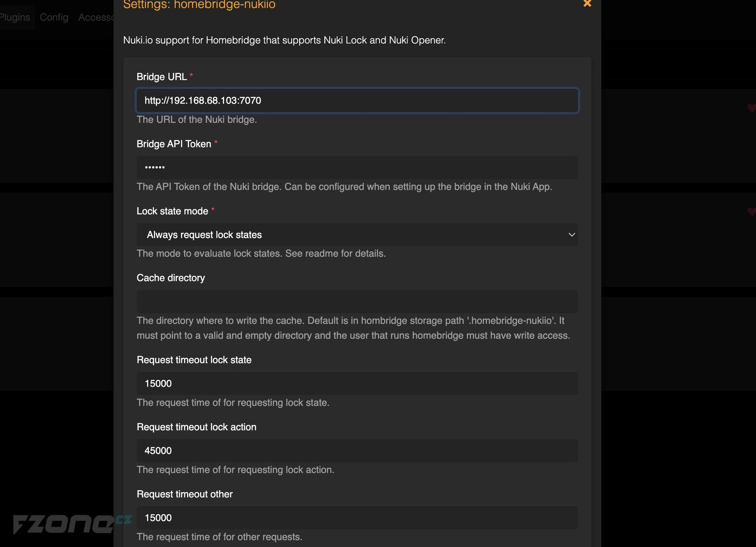756x547 pixels.
Task: Click the upper red heart icon
Action: tap(752, 108)
